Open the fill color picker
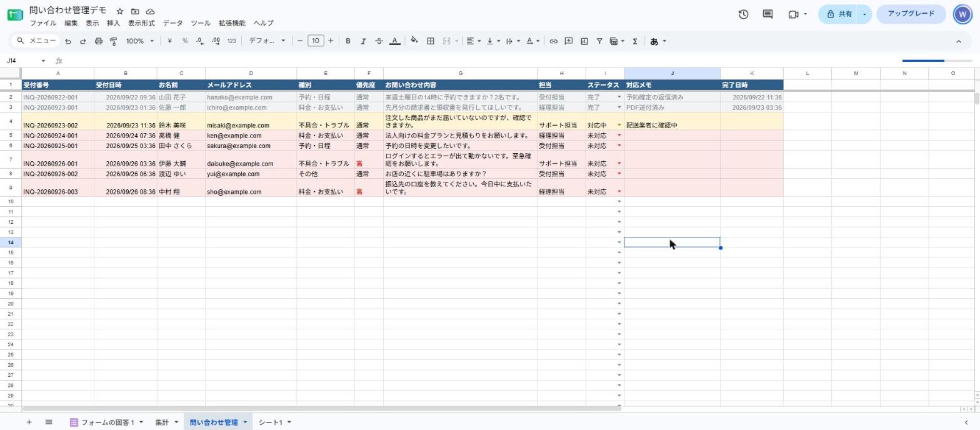The height and width of the screenshot is (430, 980). tap(414, 41)
